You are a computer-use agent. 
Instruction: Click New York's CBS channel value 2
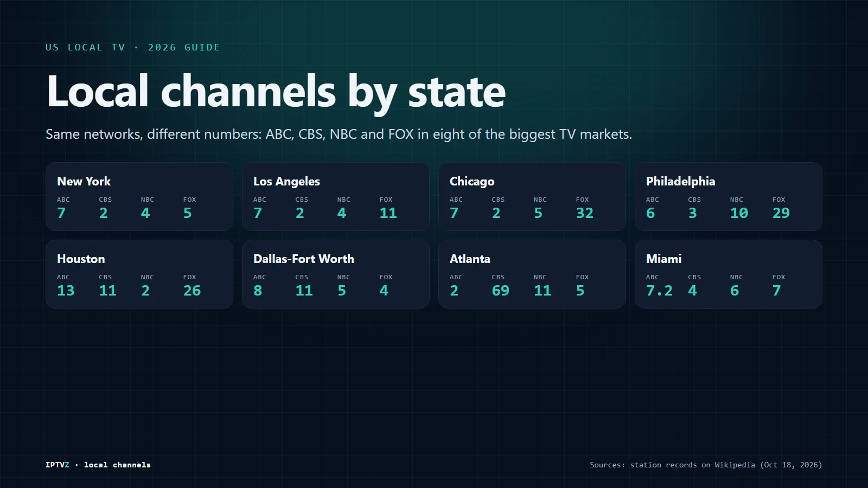coord(104,213)
